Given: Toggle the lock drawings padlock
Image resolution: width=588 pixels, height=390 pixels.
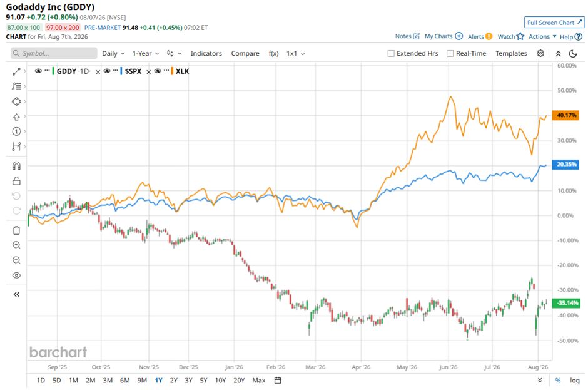Looking at the screenshot, I should (16, 181).
